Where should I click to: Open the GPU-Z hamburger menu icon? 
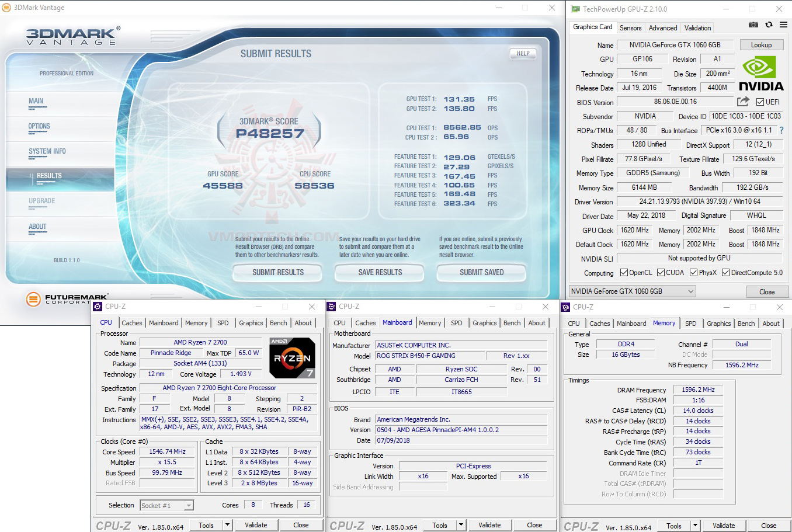[x=783, y=25]
